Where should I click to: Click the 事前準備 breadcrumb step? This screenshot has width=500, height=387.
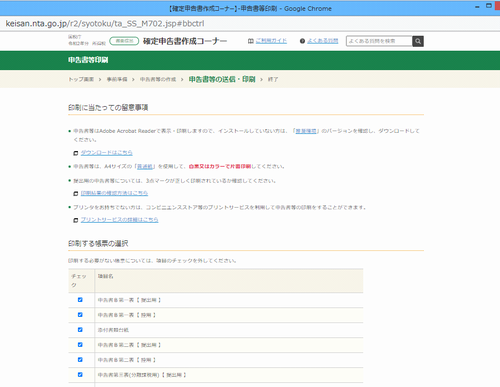[117, 79]
